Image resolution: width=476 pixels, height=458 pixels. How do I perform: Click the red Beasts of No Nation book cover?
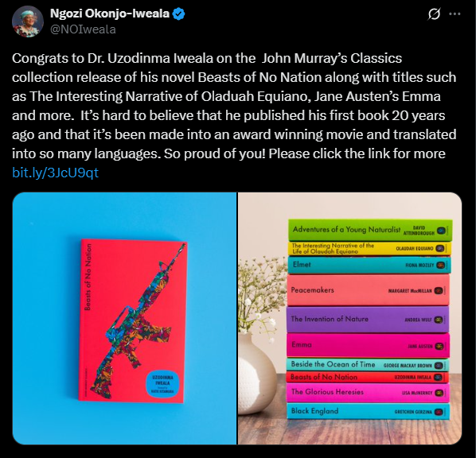coord(133,321)
